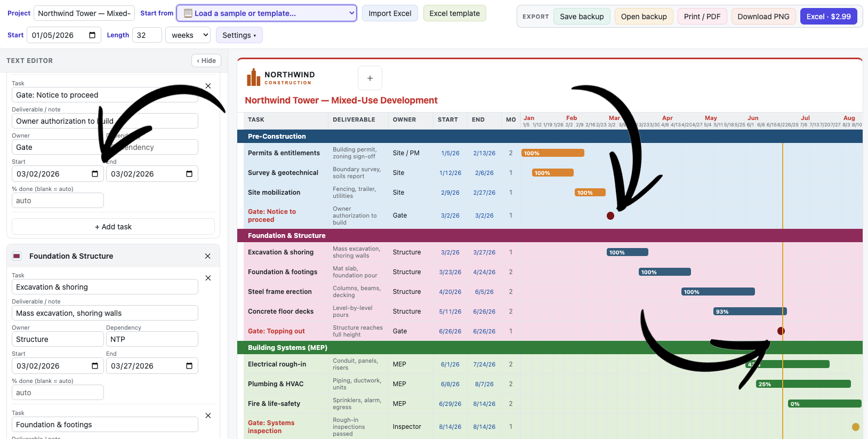Click Fire & life-safety 0% bar
This screenshot has height=439, width=868.
[825, 404]
